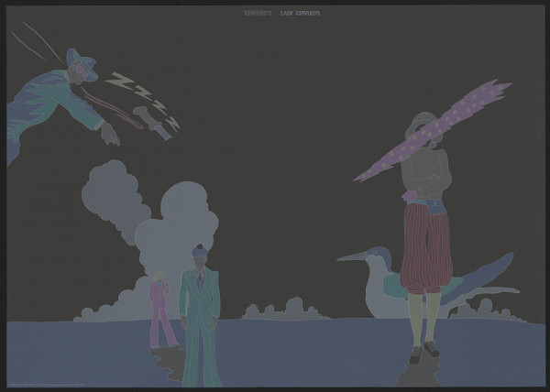Click the seabird's long pointed beak
550x392 pixels.
(x=353, y=257)
